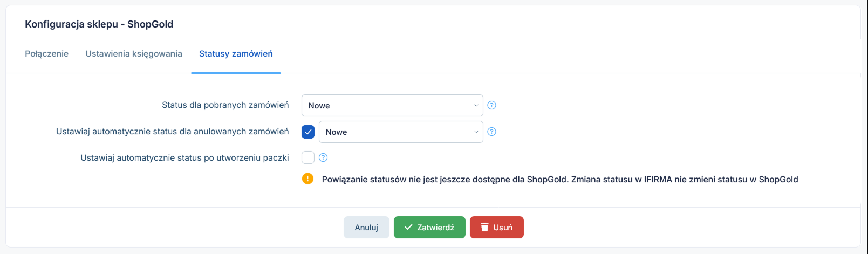Click chevron arrow of cancelled orders dropdown
Image resolution: width=868 pixels, height=254 pixels.
pyautogui.click(x=476, y=132)
